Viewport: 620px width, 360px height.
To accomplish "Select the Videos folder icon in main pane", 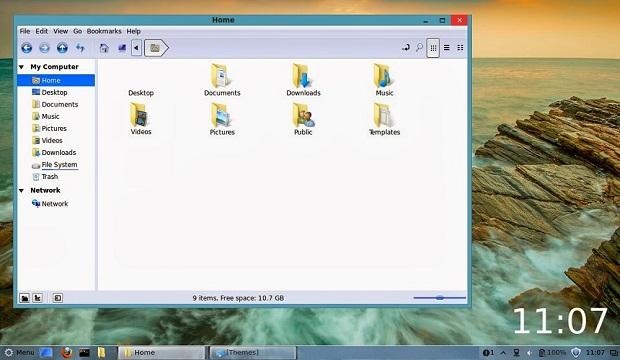I will [x=140, y=114].
